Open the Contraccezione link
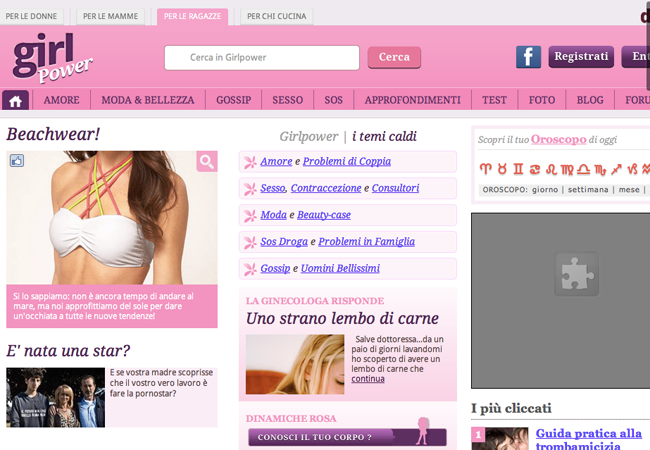Image resolution: width=650 pixels, height=450 pixels. (x=326, y=188)
